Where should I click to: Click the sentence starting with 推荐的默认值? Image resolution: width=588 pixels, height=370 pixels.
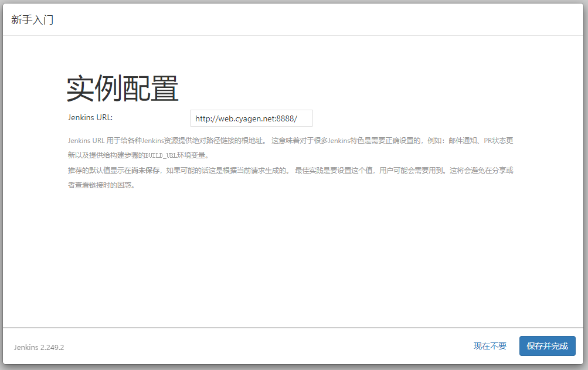point(117,171)
